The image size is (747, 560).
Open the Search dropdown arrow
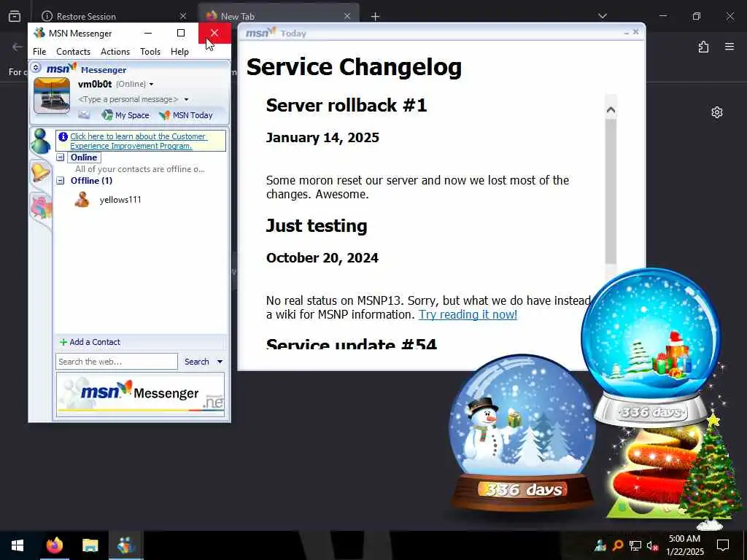pos(220,362)
